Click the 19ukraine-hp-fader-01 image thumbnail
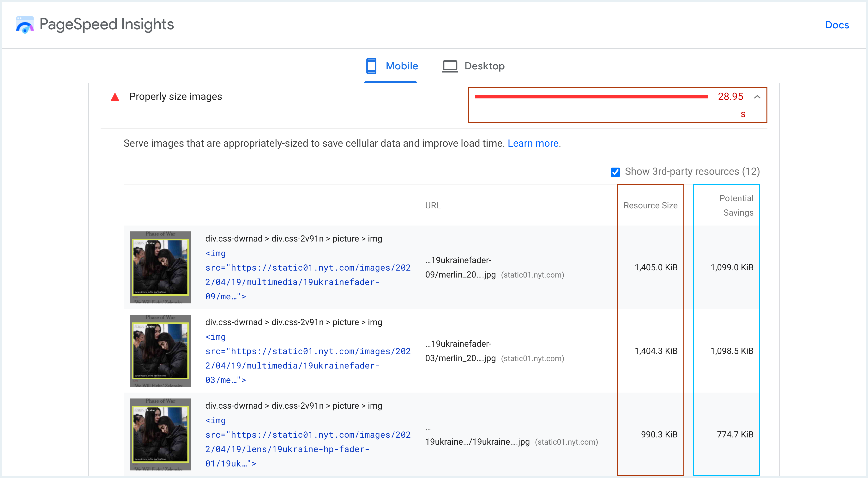 pos(160,434)
